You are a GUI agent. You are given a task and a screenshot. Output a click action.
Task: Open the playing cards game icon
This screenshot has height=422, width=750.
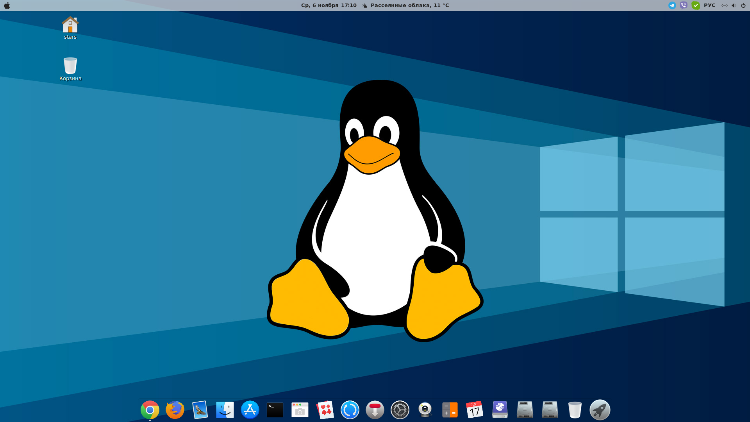click(325, 409)
